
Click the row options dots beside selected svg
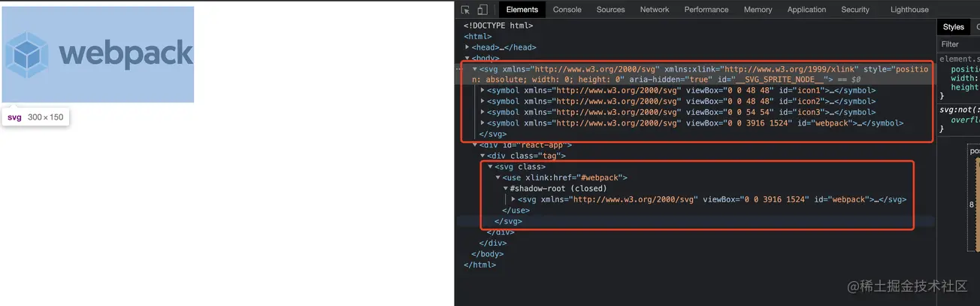[459, 69]
